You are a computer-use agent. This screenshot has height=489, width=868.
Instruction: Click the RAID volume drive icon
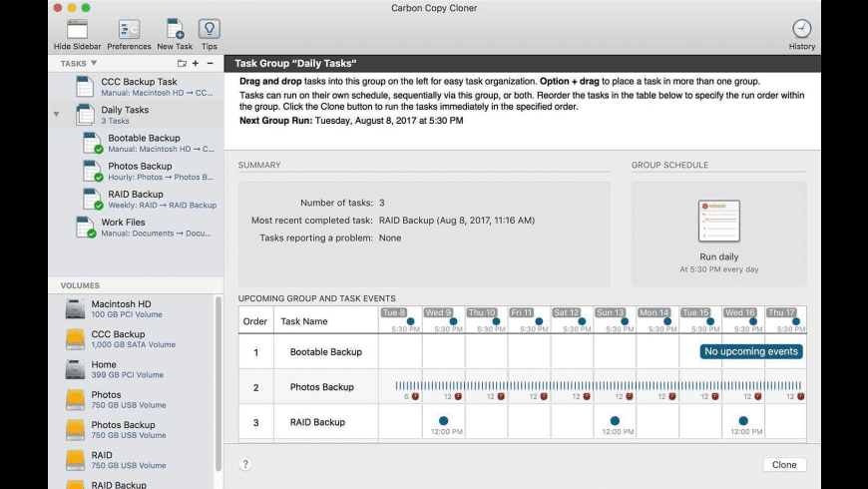(x=75, y=460)
